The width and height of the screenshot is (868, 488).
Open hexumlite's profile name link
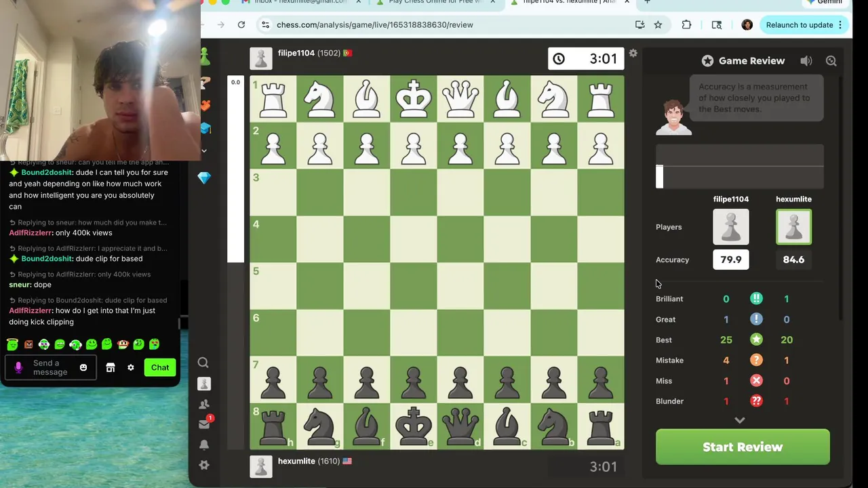point(296,461)
